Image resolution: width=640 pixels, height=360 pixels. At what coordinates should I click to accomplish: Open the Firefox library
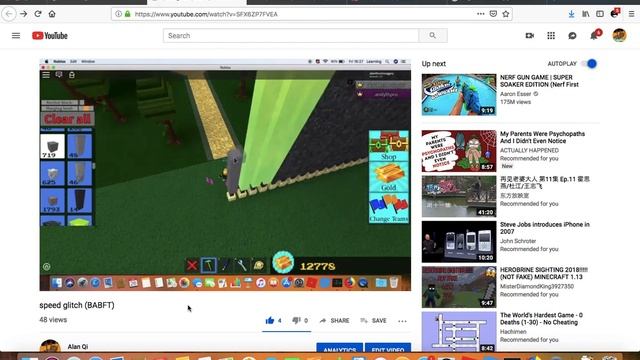(586, 14)
